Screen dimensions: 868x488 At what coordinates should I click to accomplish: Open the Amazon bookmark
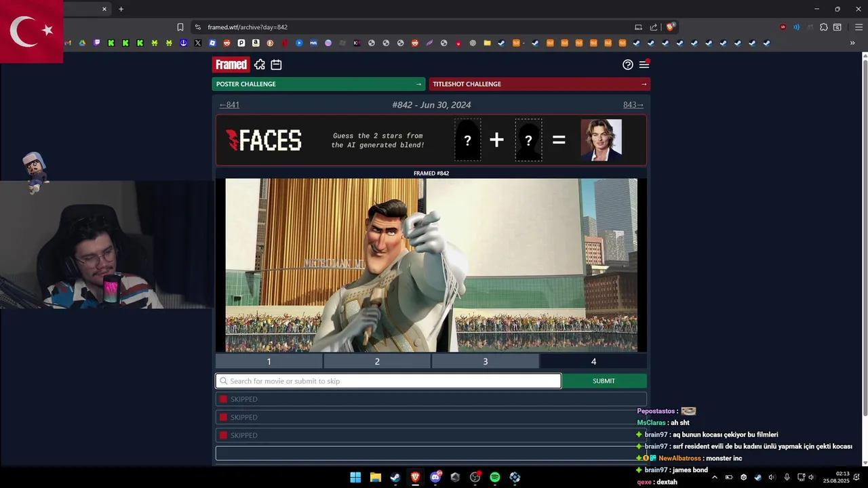pos(256,43)
